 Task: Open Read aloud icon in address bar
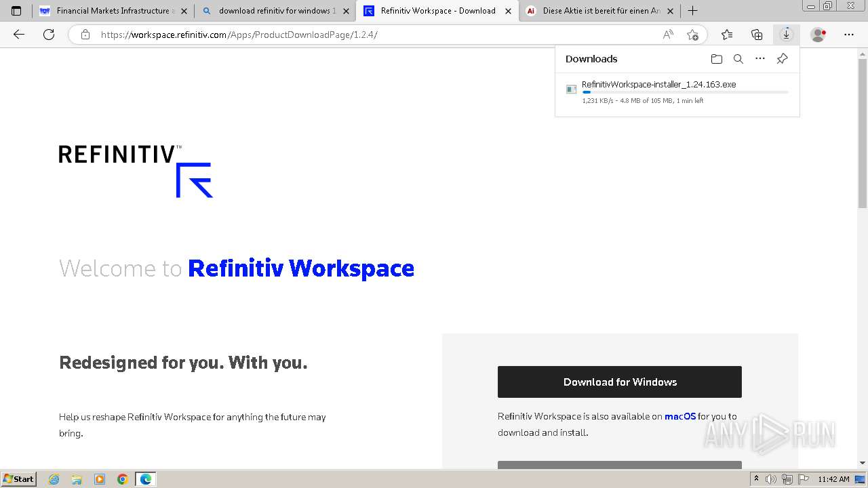(668, 35)
